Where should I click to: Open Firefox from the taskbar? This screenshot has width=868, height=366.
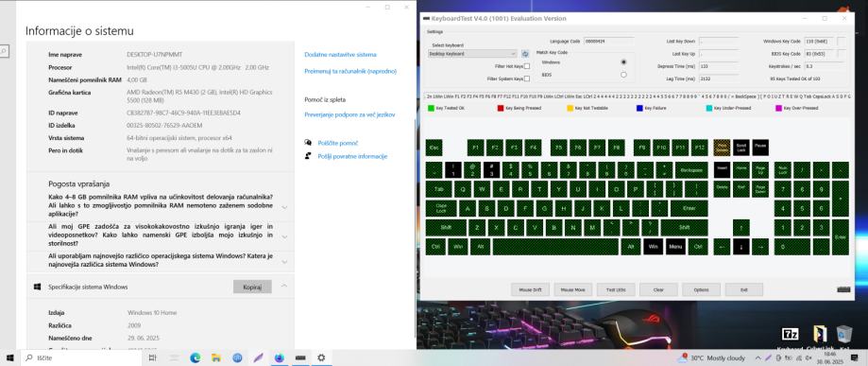279,358
